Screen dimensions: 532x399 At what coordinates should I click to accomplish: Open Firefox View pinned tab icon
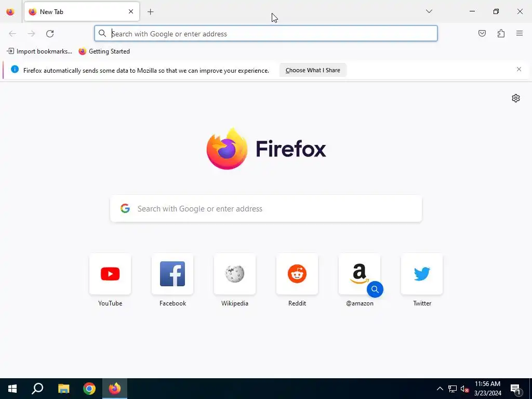coord(10,11)
